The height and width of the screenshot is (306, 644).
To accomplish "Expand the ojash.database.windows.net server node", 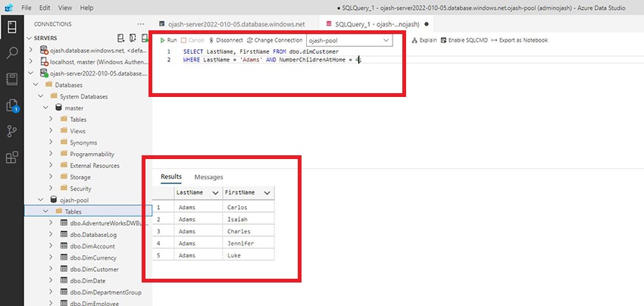I will 31,50.
